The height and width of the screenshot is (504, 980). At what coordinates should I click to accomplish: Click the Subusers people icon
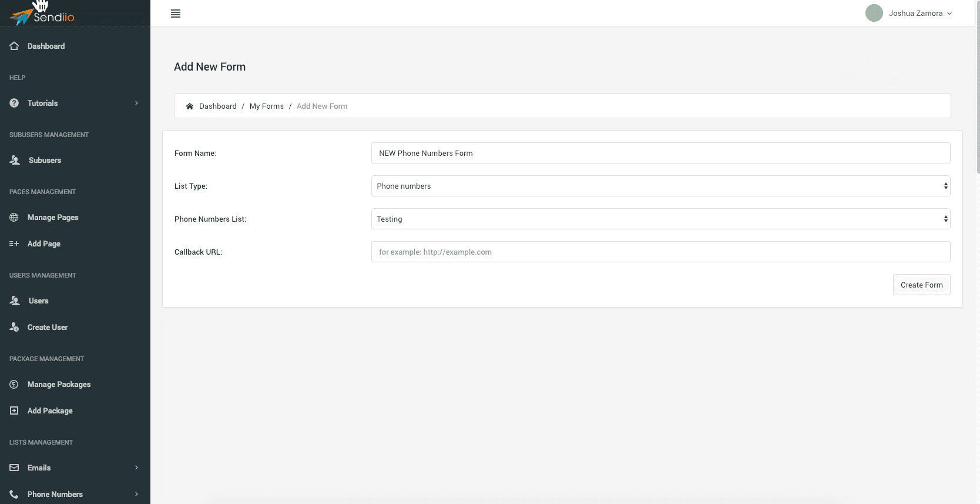click(x=15, y=160)
